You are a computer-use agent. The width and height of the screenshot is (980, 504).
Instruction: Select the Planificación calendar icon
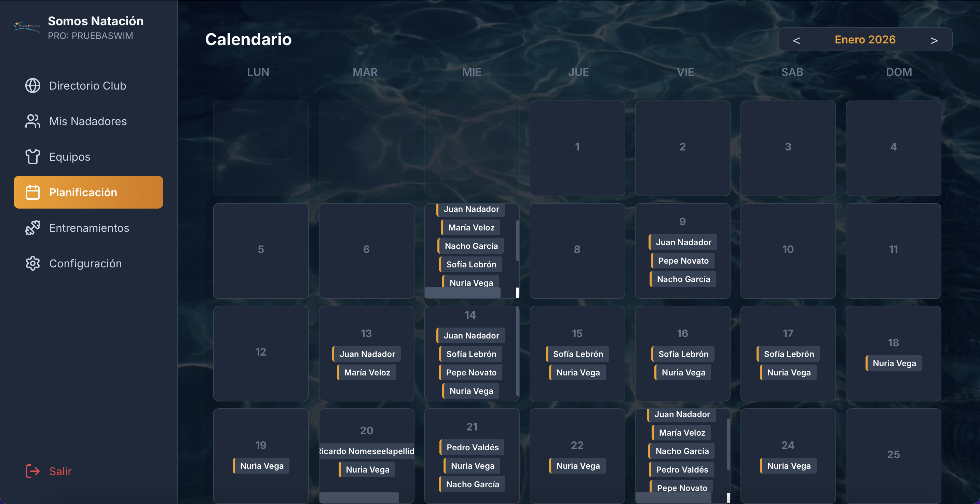tap(33, 192)
